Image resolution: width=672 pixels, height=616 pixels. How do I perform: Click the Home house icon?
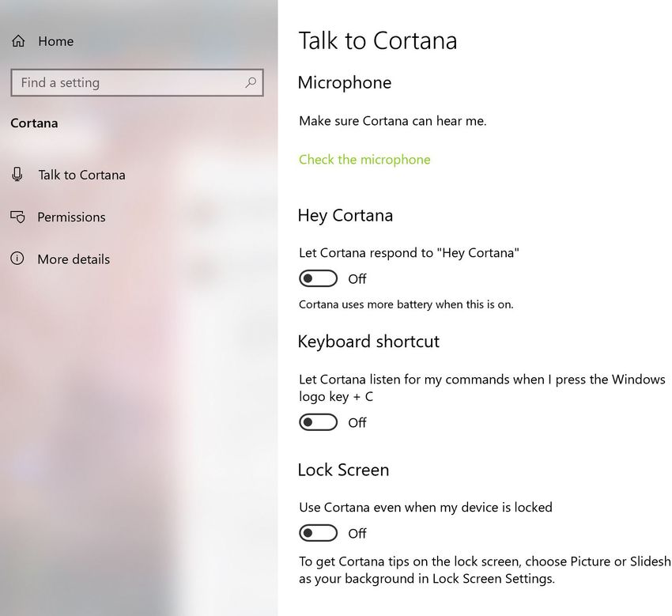coord(18,41)
